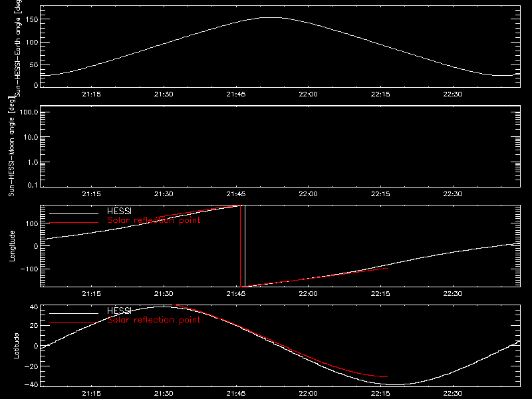The width and height of the screenshot is (532, 399).
Task: Click red vertical wrap line in Longitude plot
Action: [x=241, y=246]
